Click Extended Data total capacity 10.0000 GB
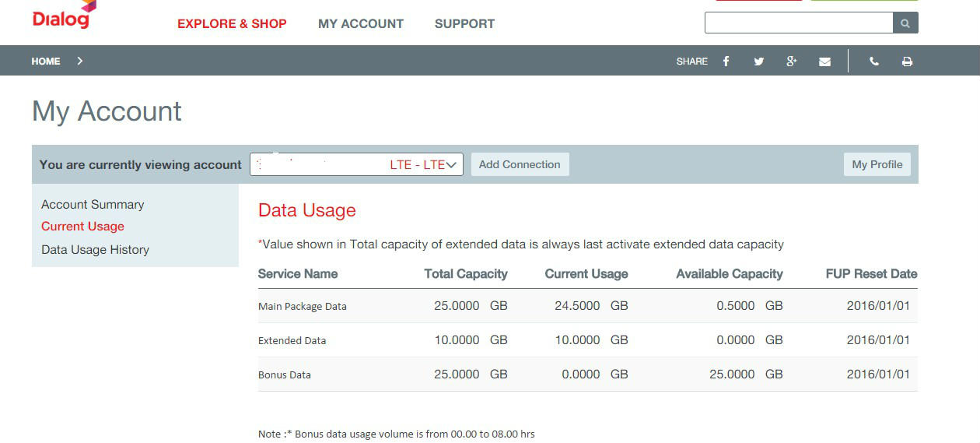Viewport: 980px width, 443px height. tap(471, 340)
